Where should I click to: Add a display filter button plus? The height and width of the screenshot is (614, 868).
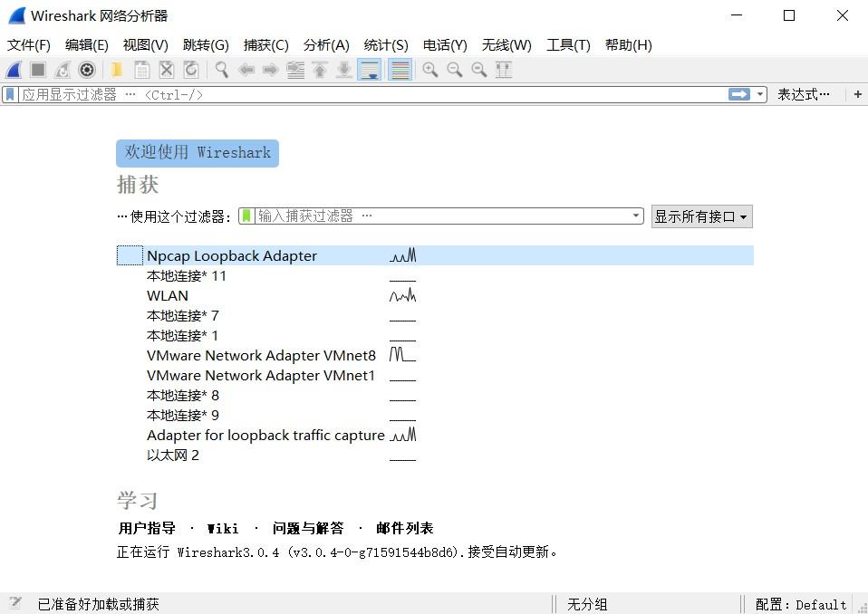pyautogui.click(x=857, y=94)
